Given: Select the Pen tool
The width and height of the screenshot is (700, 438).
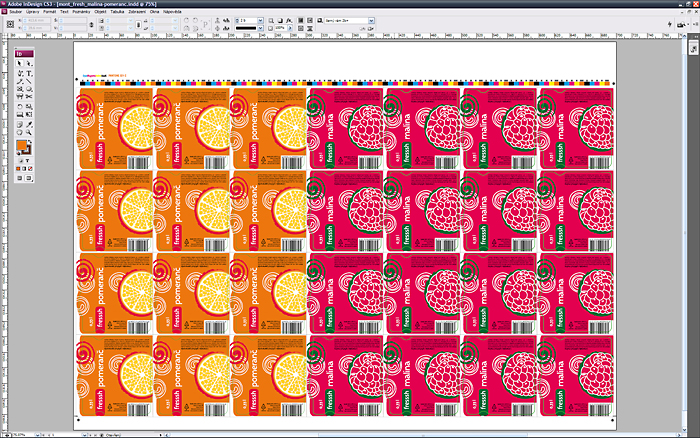Looking at the screenshot, I should 20,73.
